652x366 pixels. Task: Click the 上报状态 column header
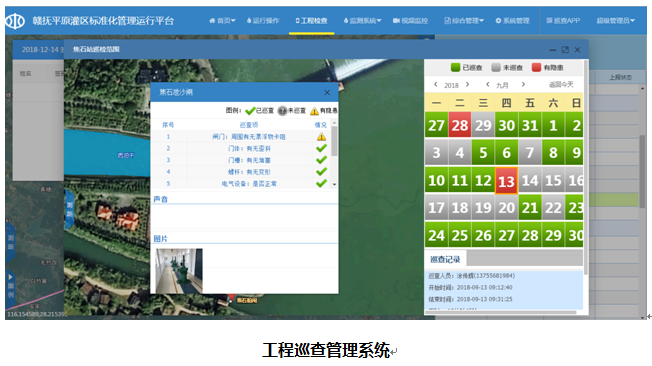620,77
